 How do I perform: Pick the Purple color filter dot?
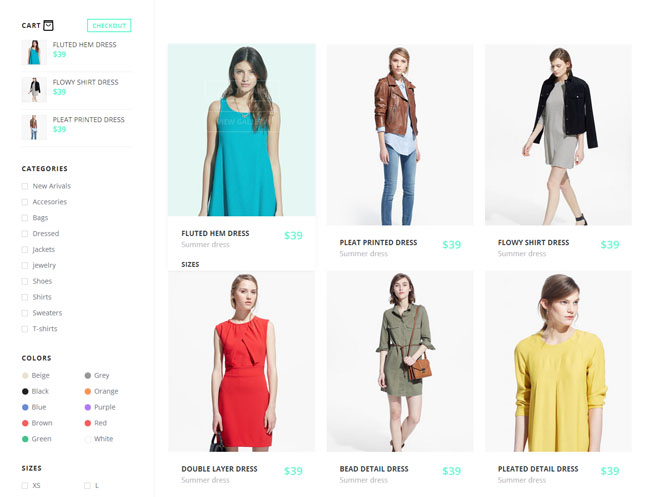88,407
